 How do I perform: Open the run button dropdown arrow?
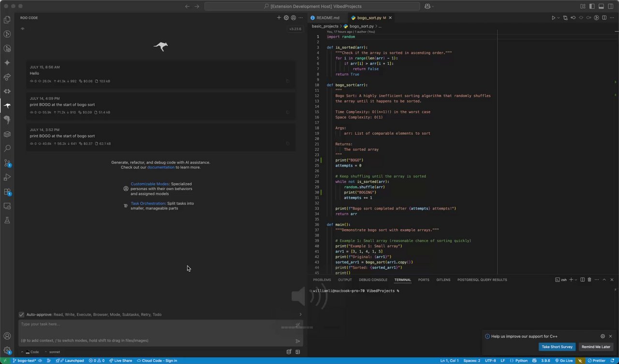[559, 18]
